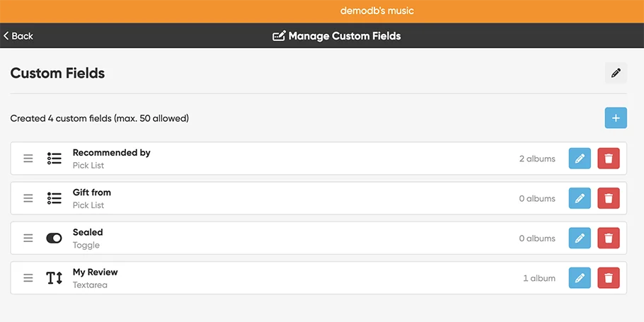Go Back to the previous screen
The width and height of the screenshot is (644, 322).
tap(18, 36)
